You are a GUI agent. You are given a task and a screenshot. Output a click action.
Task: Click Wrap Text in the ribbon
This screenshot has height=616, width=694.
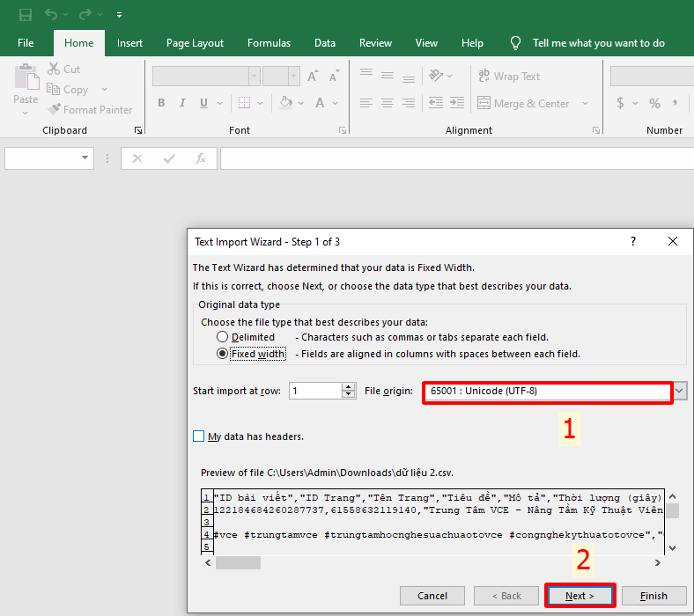(x=509, y=76)
